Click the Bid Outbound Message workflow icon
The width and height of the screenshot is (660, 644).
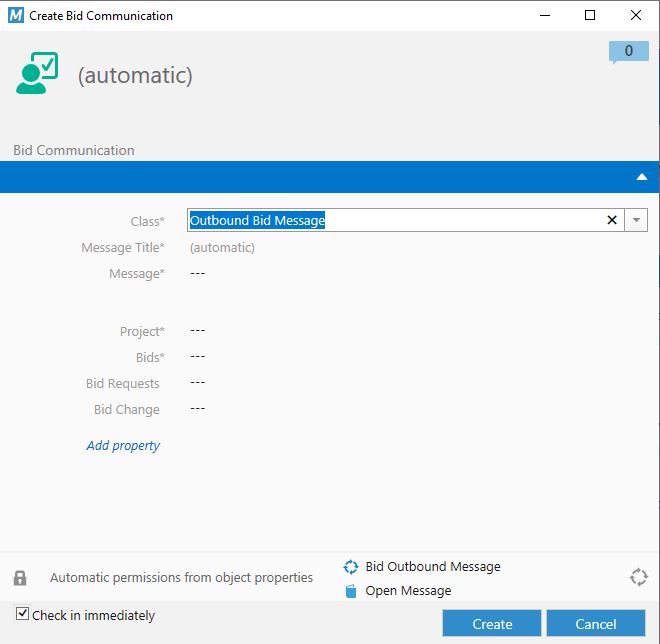click(x=351, y=567)
